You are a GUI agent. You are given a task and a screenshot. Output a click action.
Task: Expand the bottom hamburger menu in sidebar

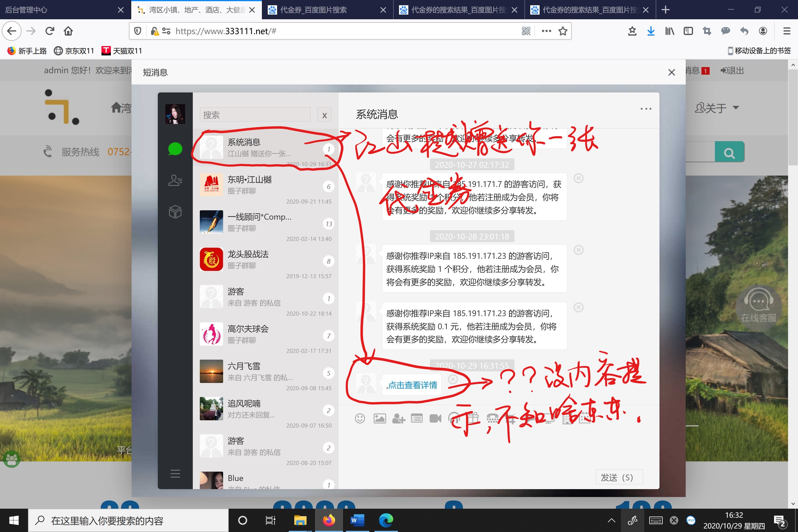(175, 473)
